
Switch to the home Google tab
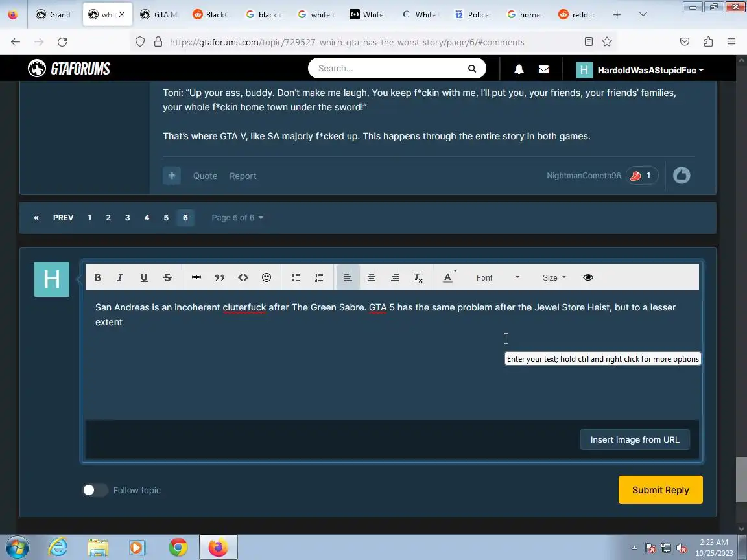tap(524, 14)
